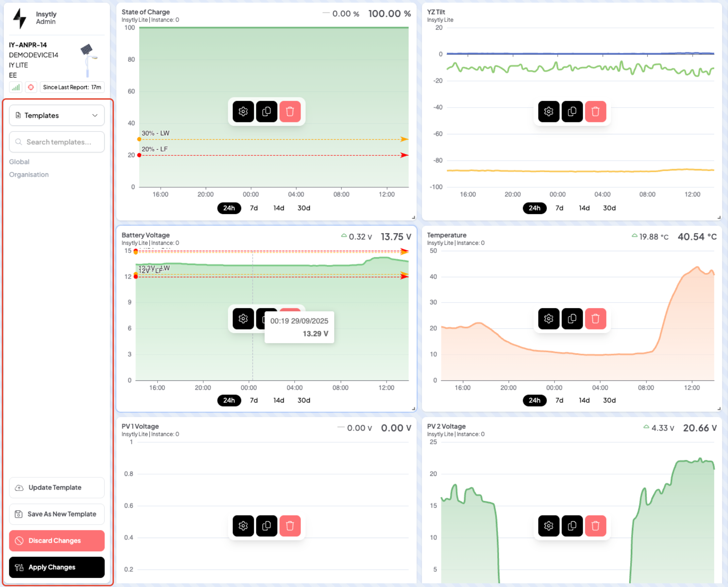Click the Discard Changes button
728x587 pixels.
pos(57,541)
